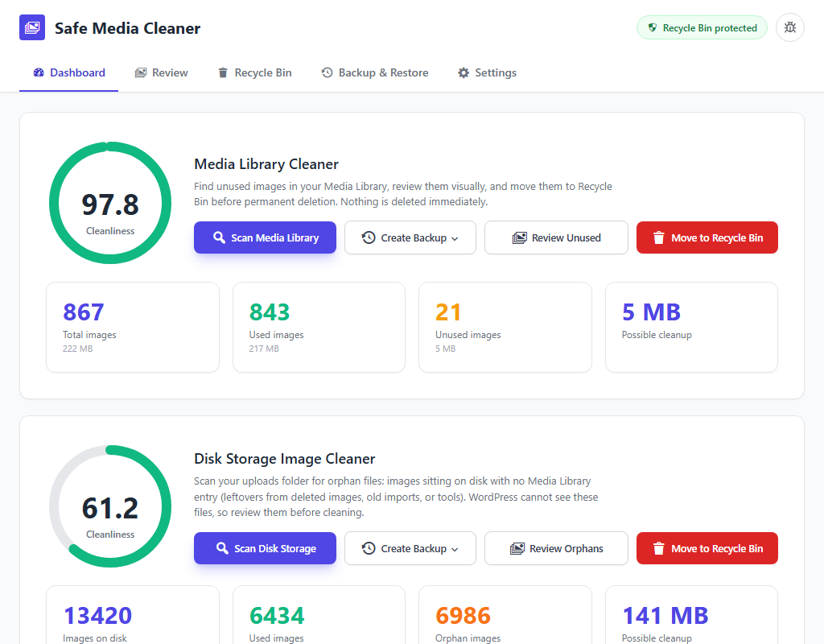Move Disk Storage orphans to Recycle Bin
Screen dimensions: 824x644
pyautogui.click(x=707, y=548)
